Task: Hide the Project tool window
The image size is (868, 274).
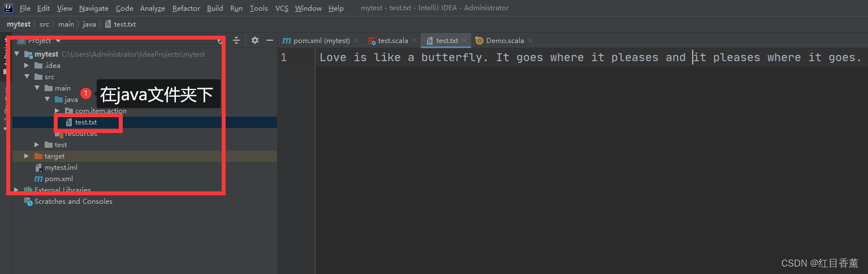Action: 270,41
